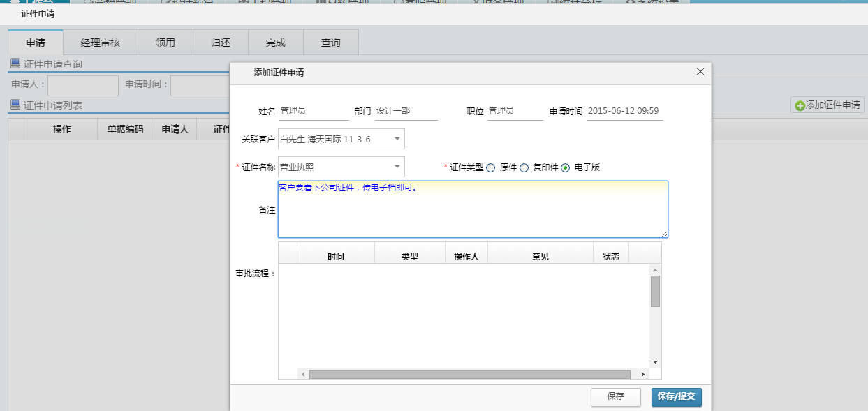The height and width of the screenshot is (411, 868).
Task: Switch to the 经理审核 tab
Action: [x=101, y=42]
